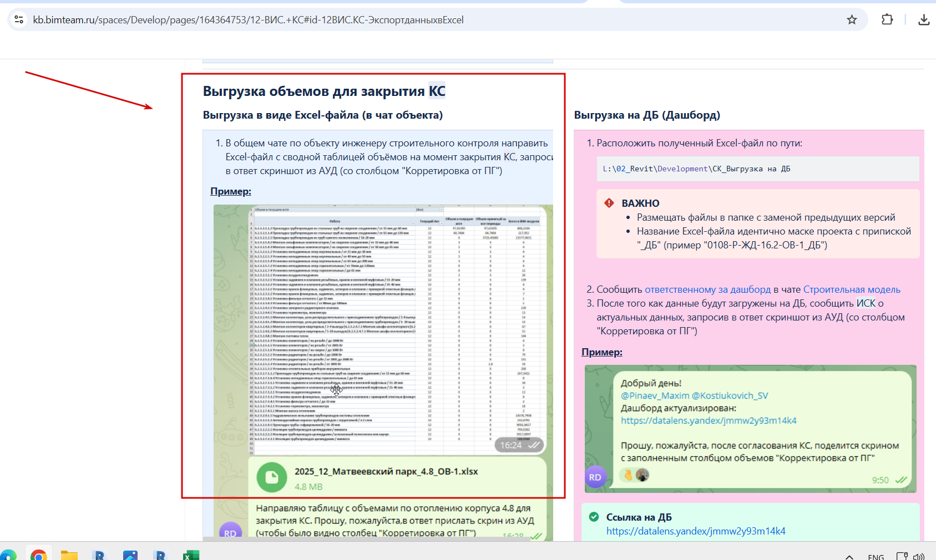The width and height of the screenshot is (936, 560).
Task: Show browser downloads via the download icon
Action: (x=924, y=20)
